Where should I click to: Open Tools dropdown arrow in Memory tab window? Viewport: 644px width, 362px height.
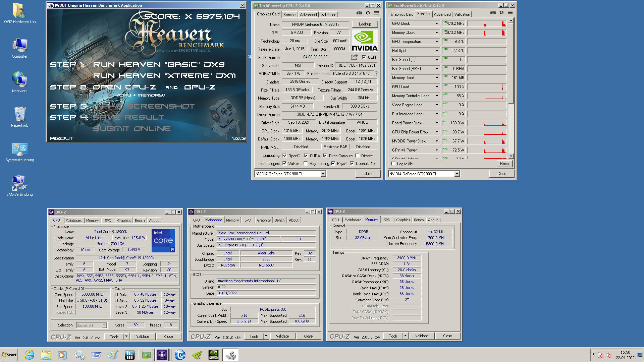(x=405, y=336)
